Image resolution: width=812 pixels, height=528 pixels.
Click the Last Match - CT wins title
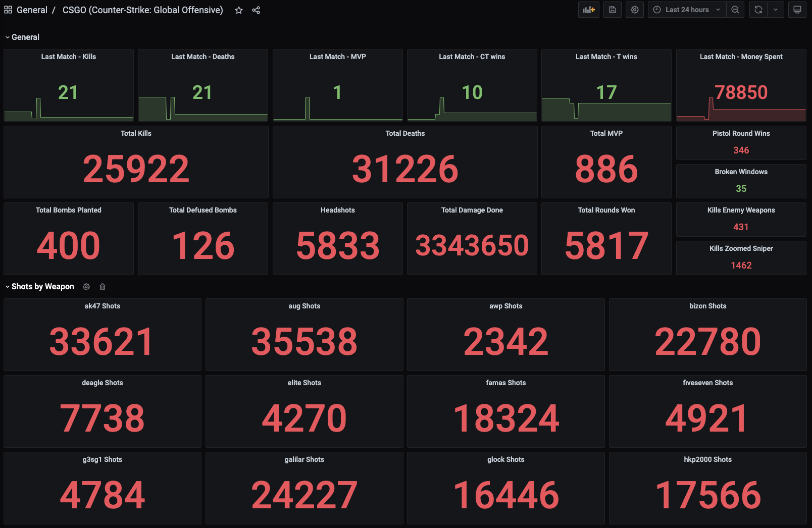coord(472,57)
